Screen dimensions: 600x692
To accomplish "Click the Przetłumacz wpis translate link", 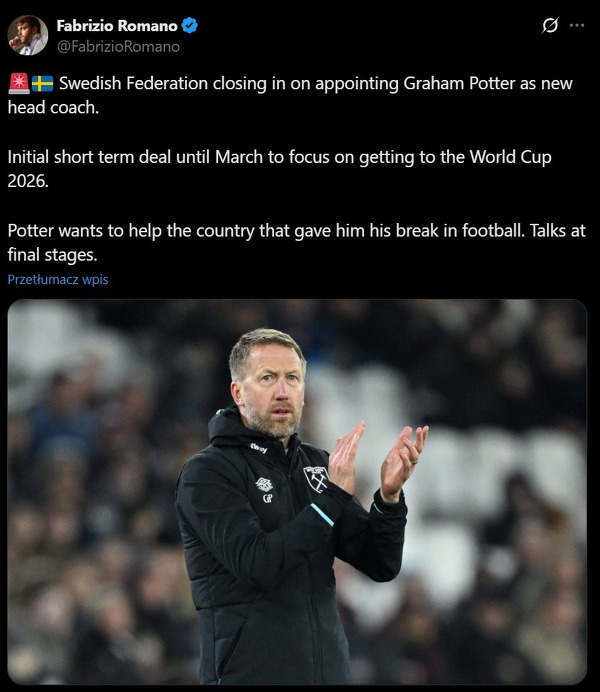I will pyautogui.click(x=58, y=280).
